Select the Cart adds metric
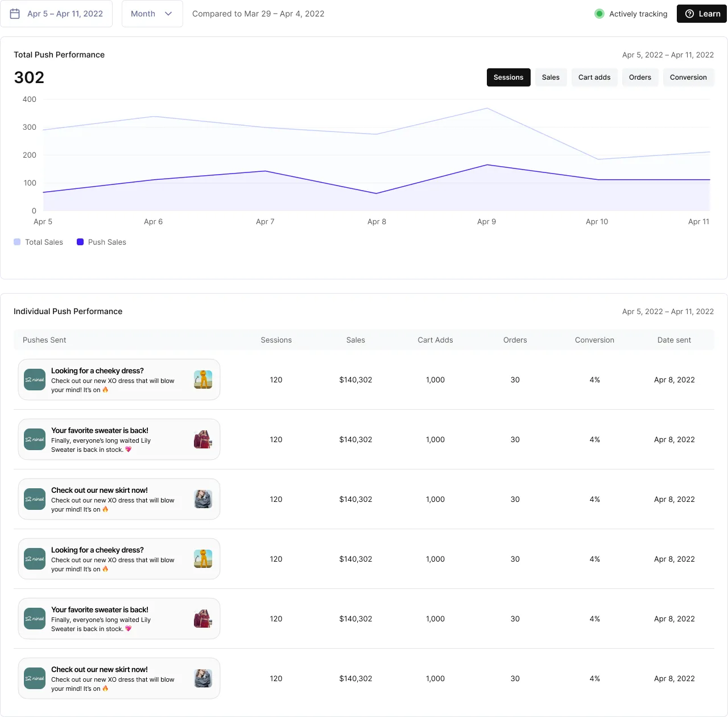728x717 pixels. pos(594,77)
